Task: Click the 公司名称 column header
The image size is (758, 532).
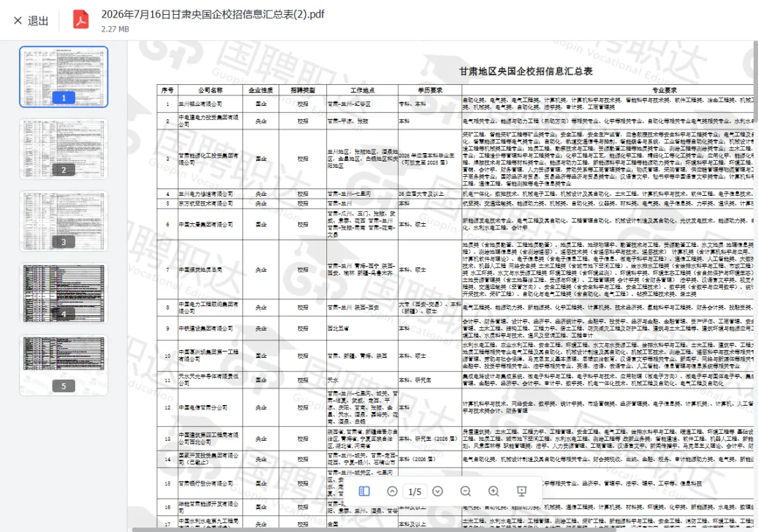Action: (211, 90)
